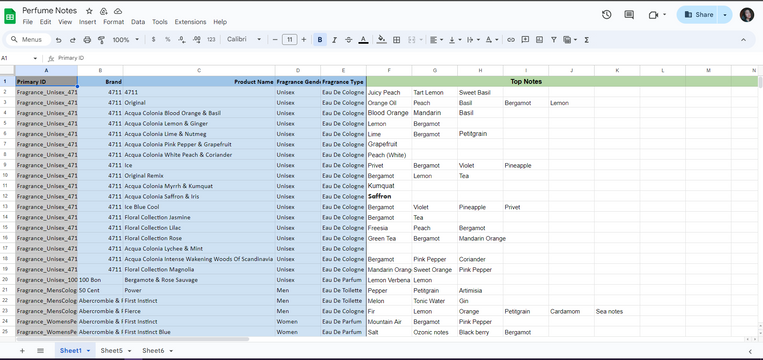
Task: Click the Insert comment icon
Action: 525,40
